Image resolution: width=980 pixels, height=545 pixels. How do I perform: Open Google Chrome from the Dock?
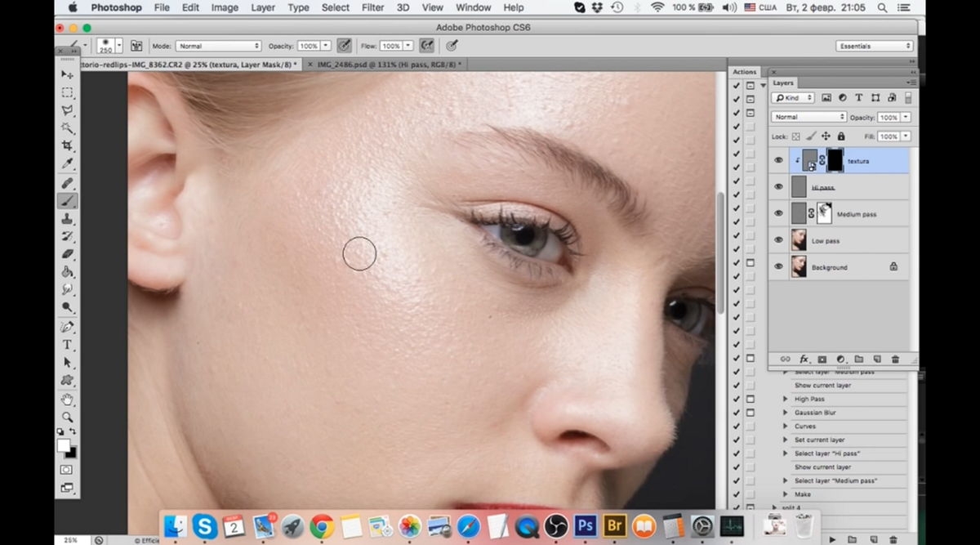point(321,526)
